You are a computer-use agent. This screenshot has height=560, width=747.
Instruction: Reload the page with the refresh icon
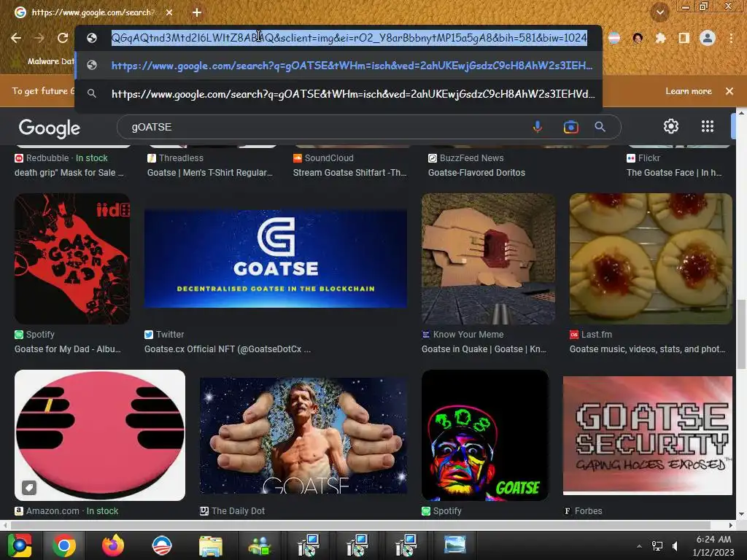[x=63, y=38]
